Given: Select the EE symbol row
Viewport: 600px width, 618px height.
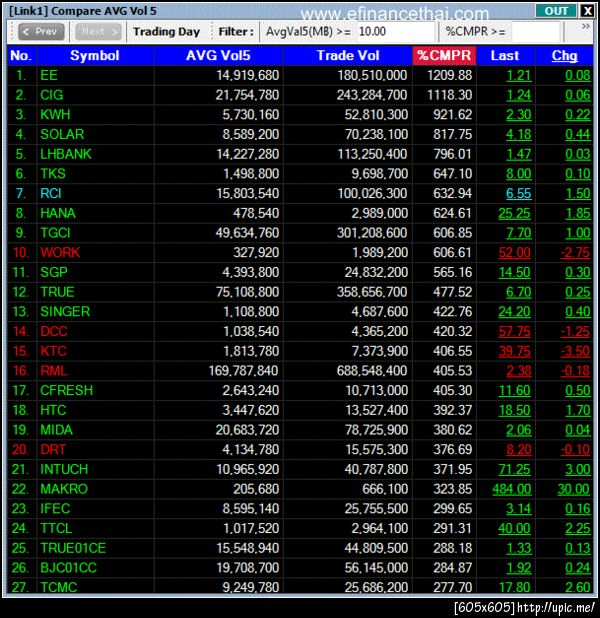Looking at the screenshot, I should tap(300, 75).
